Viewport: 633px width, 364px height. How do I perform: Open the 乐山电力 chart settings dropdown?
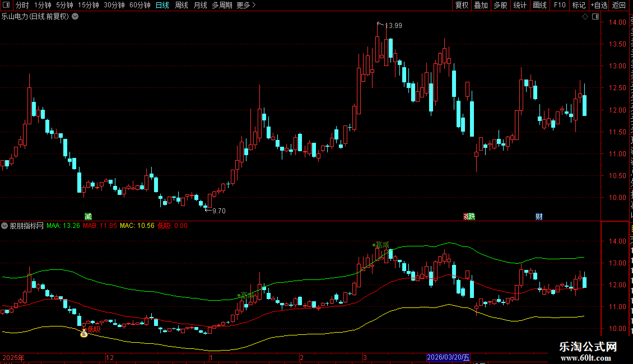75,17
